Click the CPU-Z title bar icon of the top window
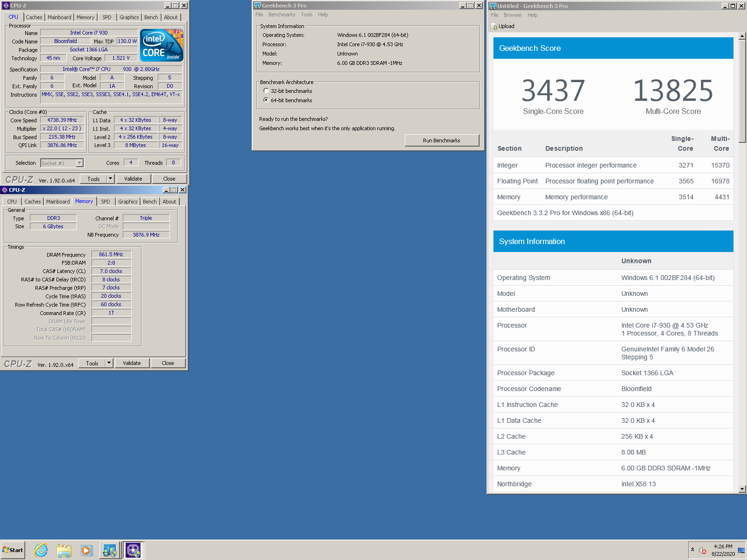Viewport: 747px width, 560px height. tap(6, 6)
